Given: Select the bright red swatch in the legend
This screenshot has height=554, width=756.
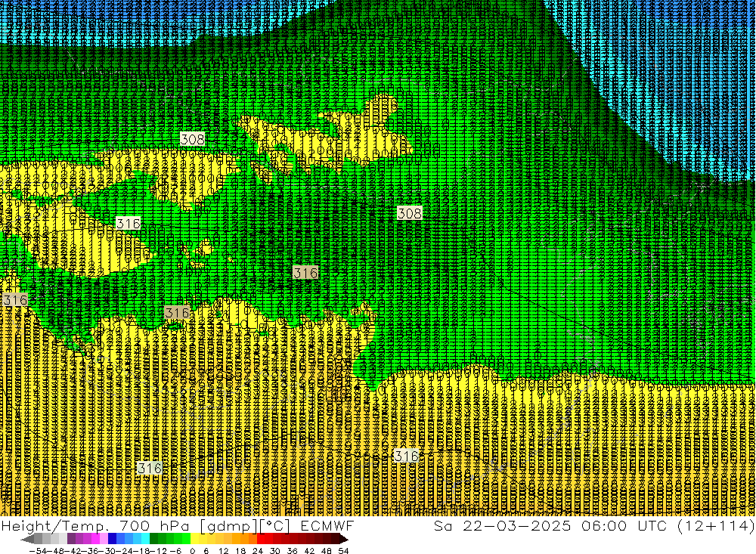Looking at the screenshot, I should (x=261, y=539).
